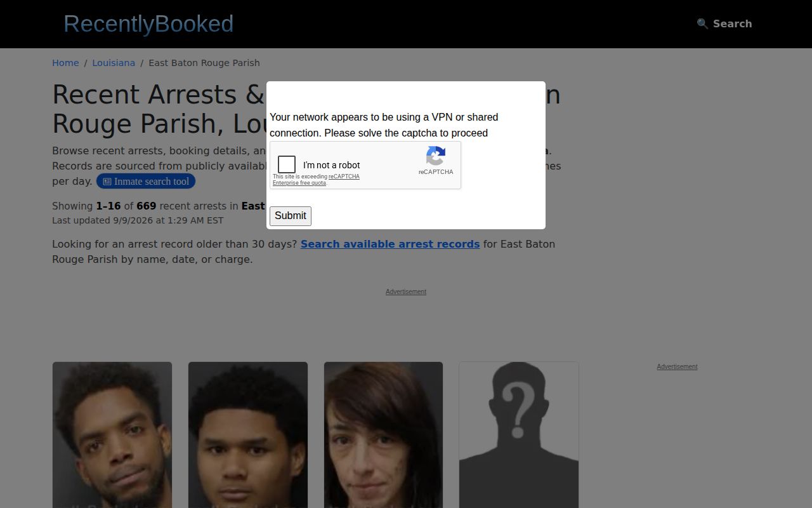Click the Submit button in captcha dialog
The height and width of the screenshot is (508, 812).
(x=291, y=216)
